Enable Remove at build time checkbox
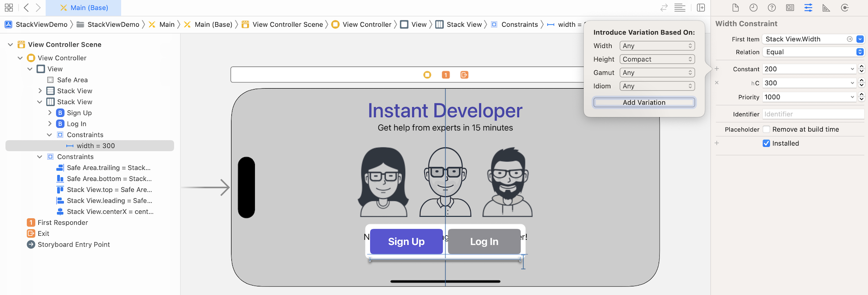 click(766, 129)
